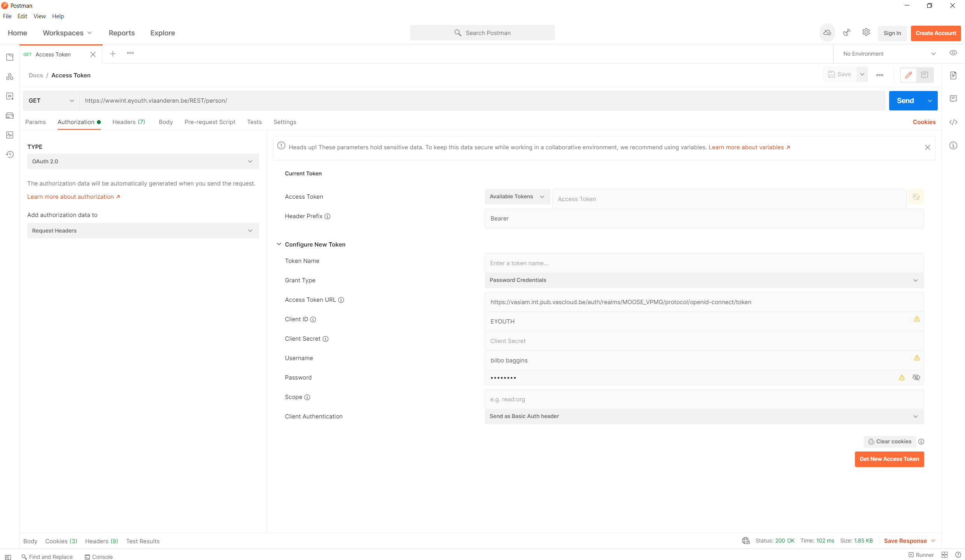Viewport: 965px width, 560px height.
Task: Collapse the Configure New Token section
Action: pyautogui.click(x=279, y=244)
